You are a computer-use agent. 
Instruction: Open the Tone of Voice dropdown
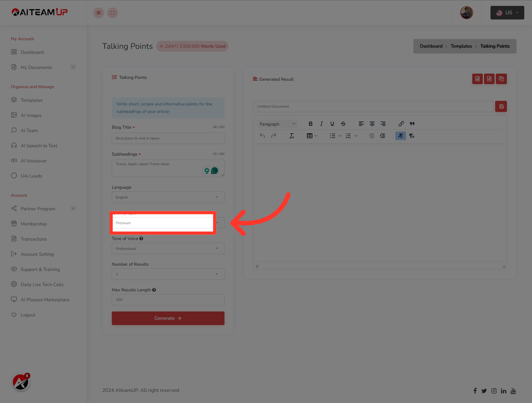click(168, 248)
